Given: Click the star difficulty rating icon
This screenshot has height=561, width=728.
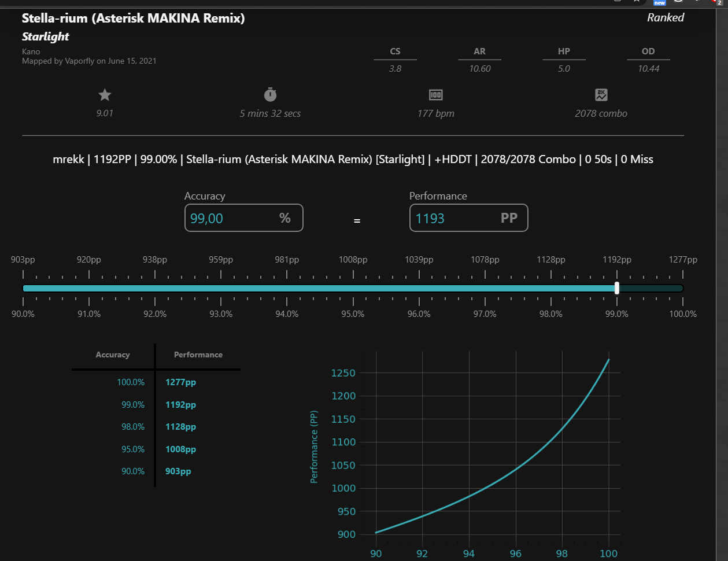Looking at the screenshot, I should click(105, 95).
